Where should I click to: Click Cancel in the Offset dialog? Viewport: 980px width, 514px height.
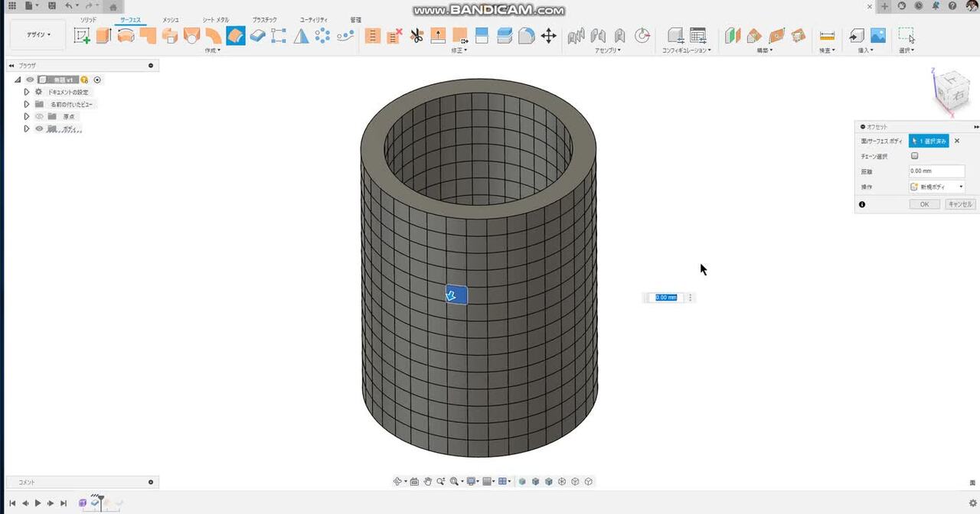959,204
